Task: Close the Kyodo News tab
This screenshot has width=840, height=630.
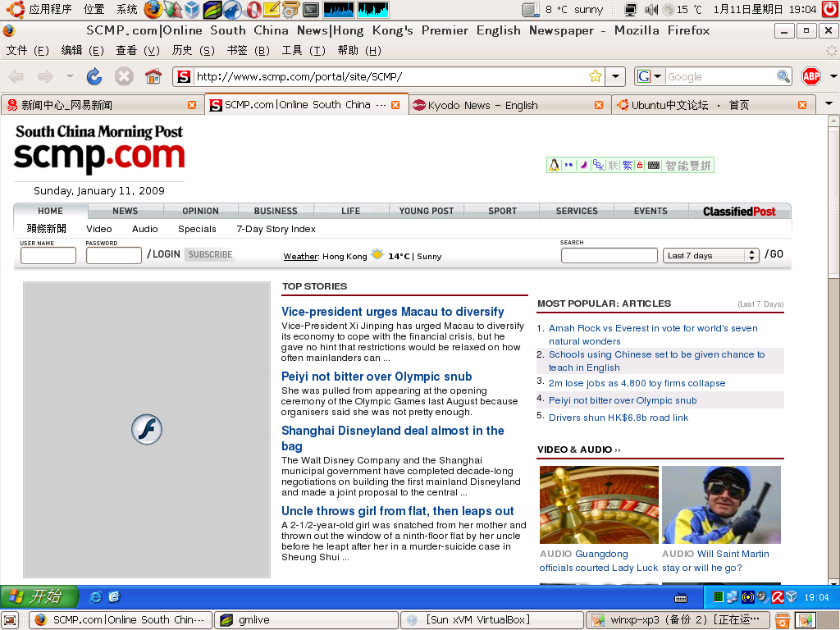Action: pyautogui.click(x=599, y=105)
